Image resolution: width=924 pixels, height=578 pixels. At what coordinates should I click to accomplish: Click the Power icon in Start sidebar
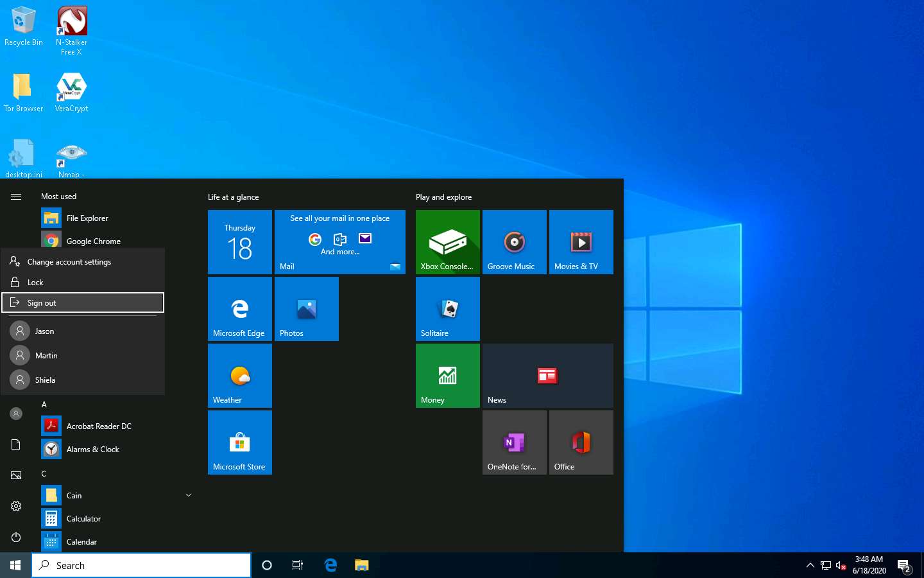pyautogui.click(x=16, y=537)
